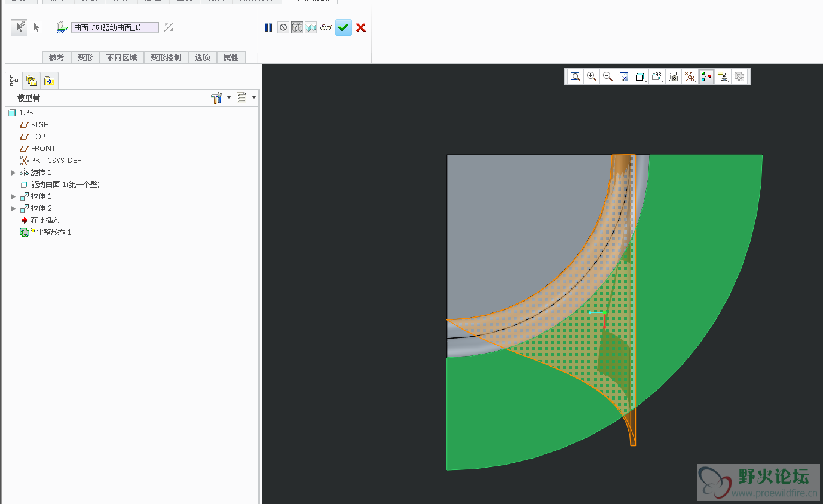Click the RIGHT datum plane icon
823x504 pixels.
click(x=25, y=125)
